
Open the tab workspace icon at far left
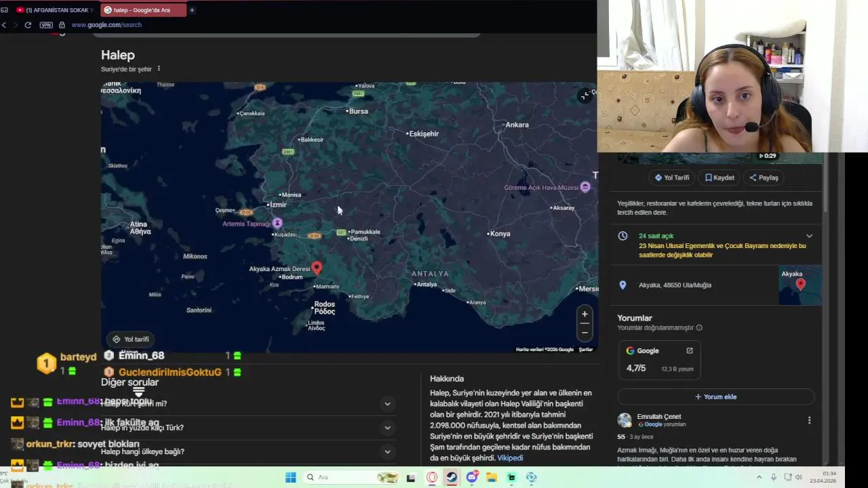4,10
